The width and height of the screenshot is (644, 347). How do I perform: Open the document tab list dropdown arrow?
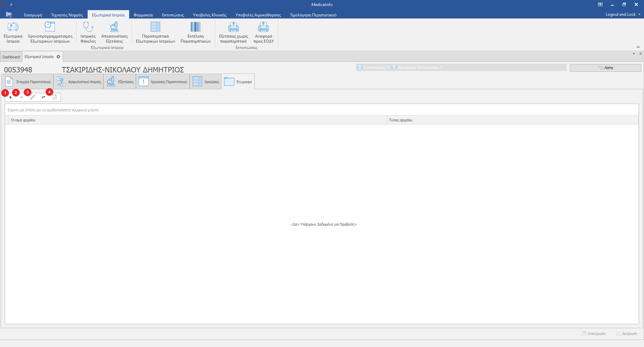[634, 54]
